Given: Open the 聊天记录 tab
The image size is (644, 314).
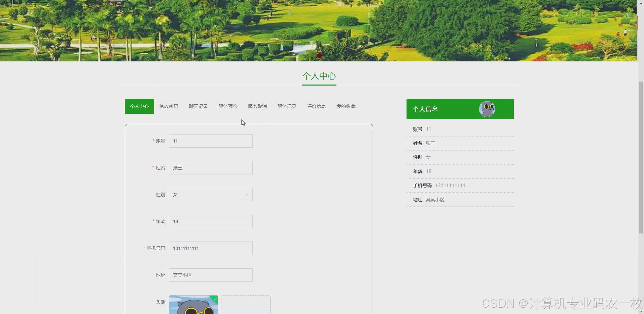Looking at the screenshot, I should click(x=198, y=106).
